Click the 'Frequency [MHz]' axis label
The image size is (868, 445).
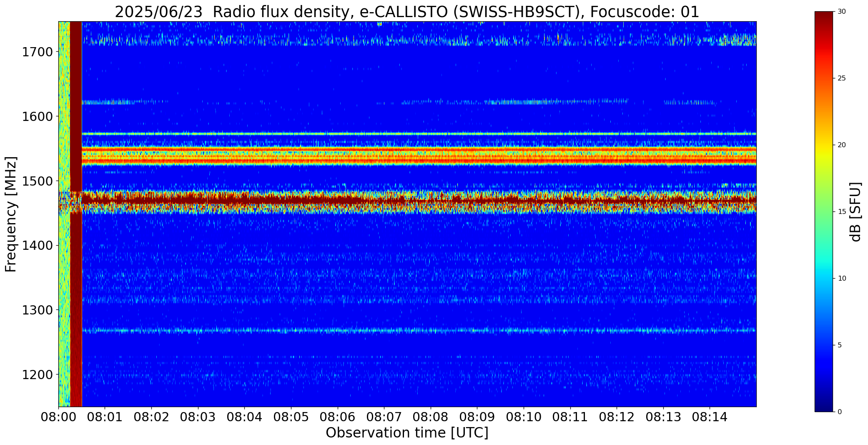tap(11, 214)
